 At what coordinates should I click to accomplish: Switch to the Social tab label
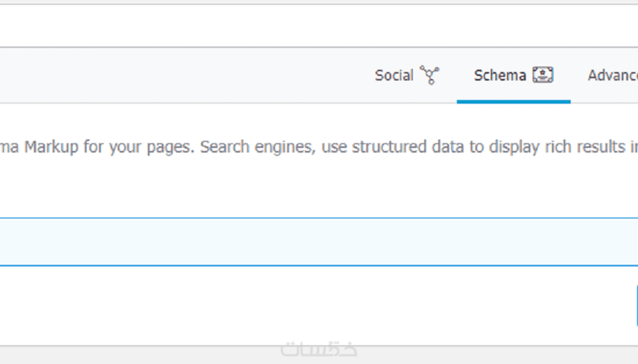pyautogui.click(x=394, y=75)
